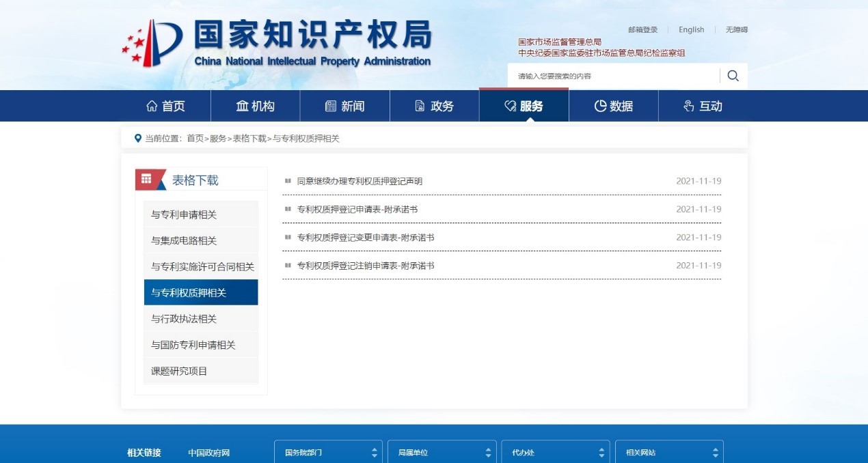Click the red grid icon beside 表格下载
Screen dimensions: 868x463
(x=146, y=179)
